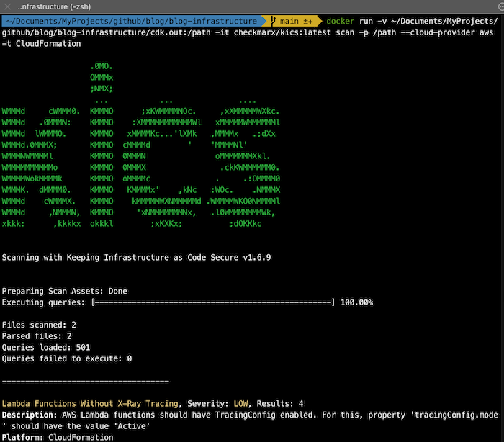Viewport: 504px width, 442px height.
Task: Click the green KICS ASCII art logo
Action: coord(141,145)
